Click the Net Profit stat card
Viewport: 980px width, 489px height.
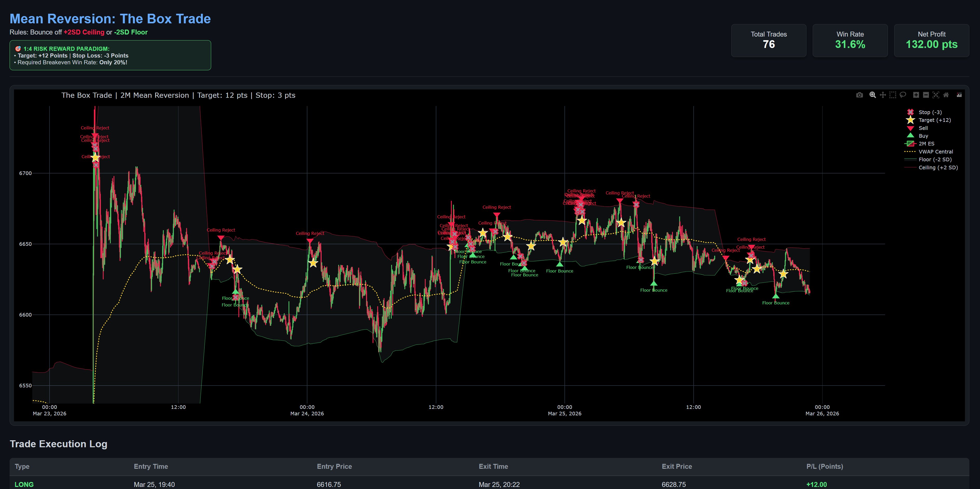pyautogui.click(x=931, y=40)
